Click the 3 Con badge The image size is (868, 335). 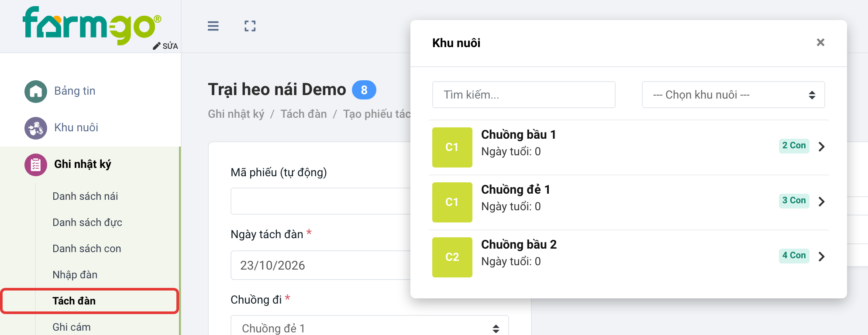click(x=794, y=201)
